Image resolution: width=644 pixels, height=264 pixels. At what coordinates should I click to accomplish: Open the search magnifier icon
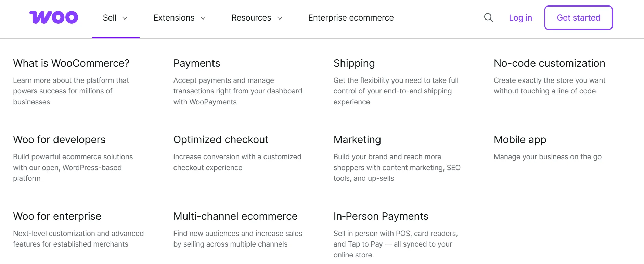(488, 18)
